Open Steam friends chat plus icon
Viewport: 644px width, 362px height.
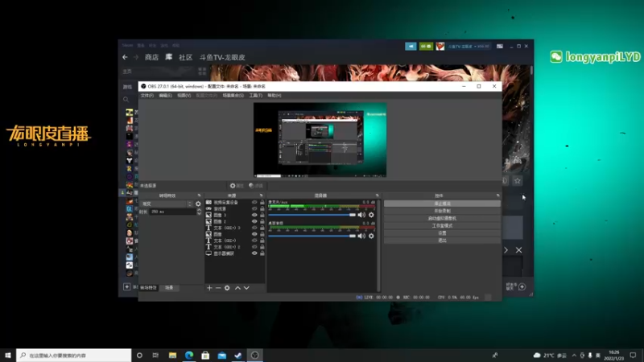tap(522, 286)
